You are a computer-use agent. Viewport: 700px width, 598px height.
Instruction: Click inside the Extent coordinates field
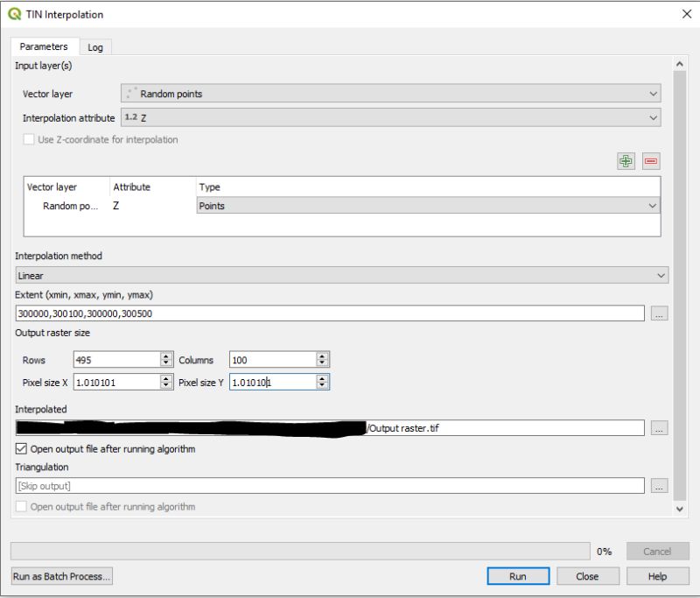[x=262, y=310]
